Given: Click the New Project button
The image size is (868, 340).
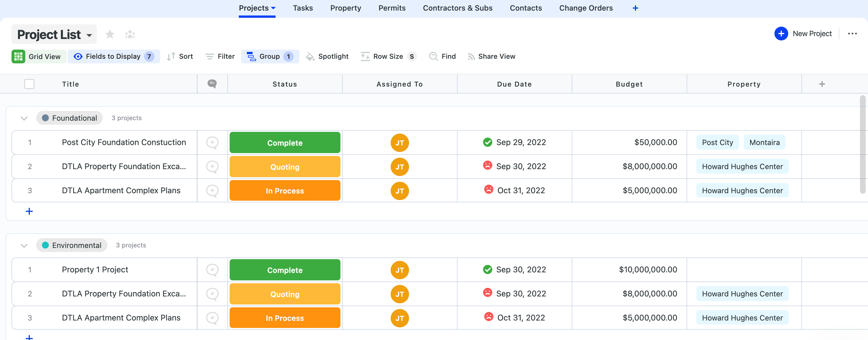Looking at the screenshot, I should click(803, 33).
